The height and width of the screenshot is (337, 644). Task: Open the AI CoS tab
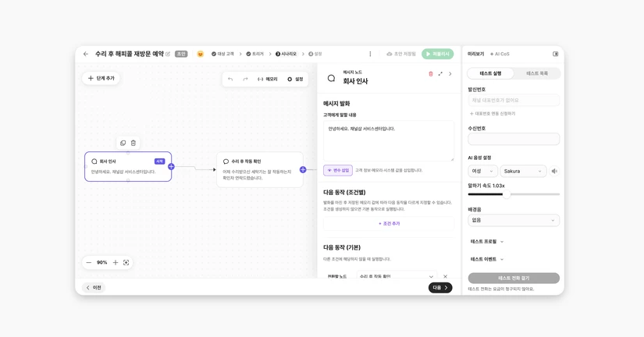tap(500, 54)
